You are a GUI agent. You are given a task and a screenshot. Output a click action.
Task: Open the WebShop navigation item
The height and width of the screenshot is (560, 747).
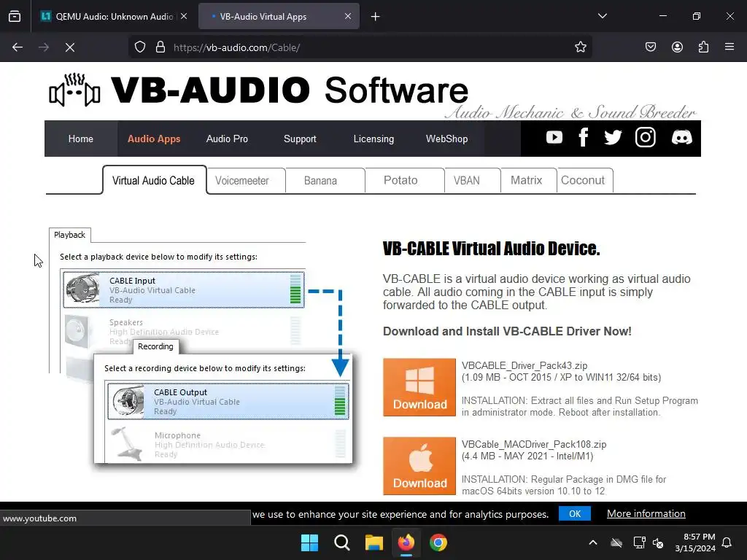(x=447, y=139)
